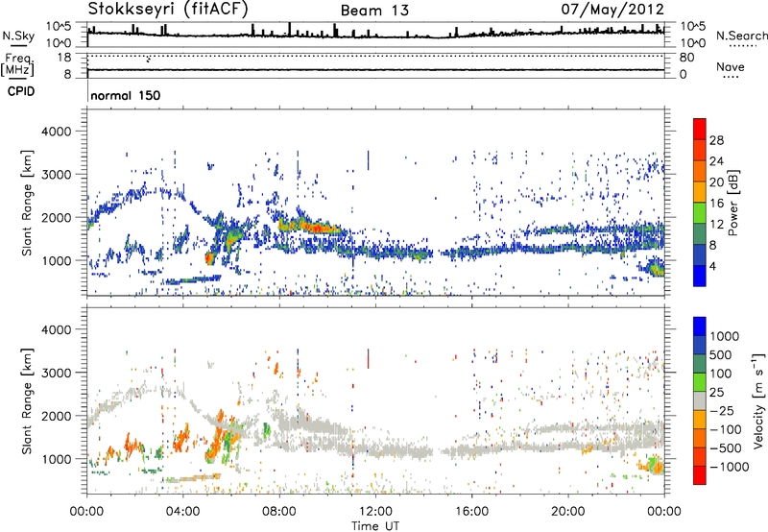768x532 pixels.
Task: Click the '500' label on Velocity colorbar
Action: tap(721, 355)
